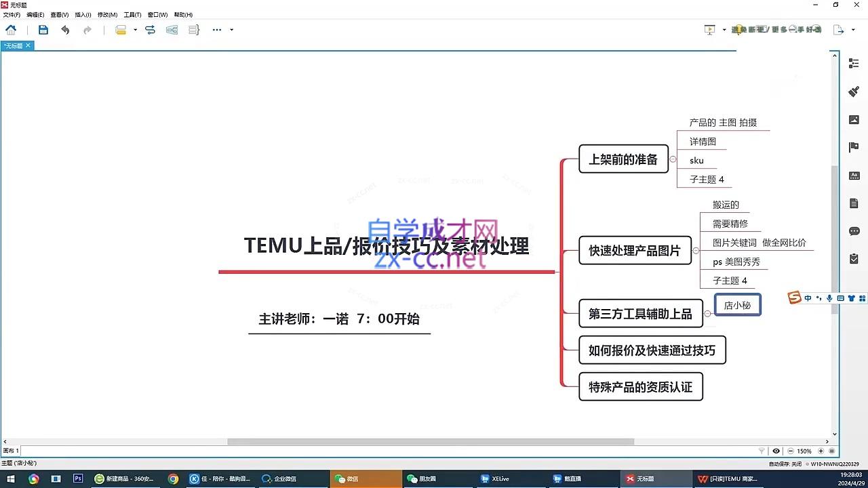Click the horizontal scrollbar thumb
The height and width of the screenshot is (488, 868).
pyautogui.click(x=431, y=441)
